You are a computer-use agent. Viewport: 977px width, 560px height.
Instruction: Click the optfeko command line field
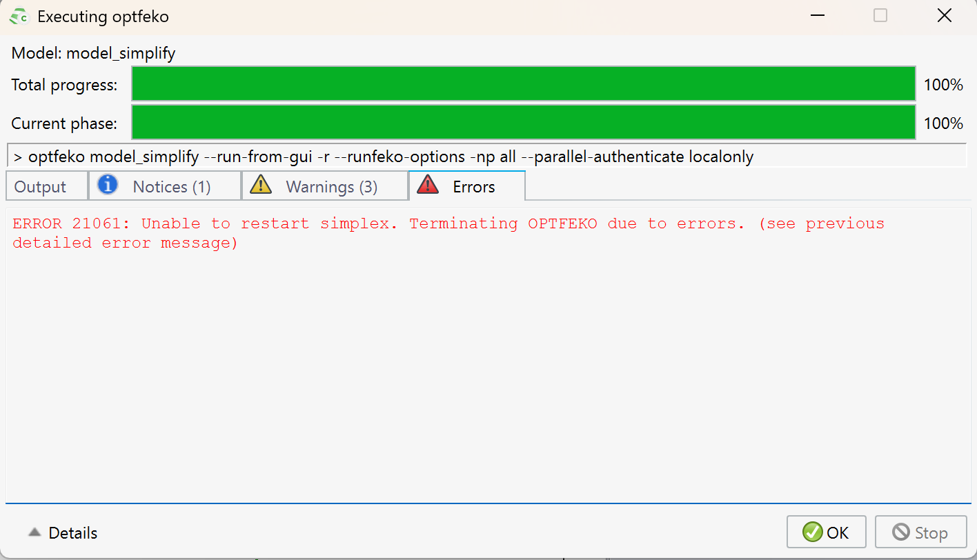click(x=486, y=157)
